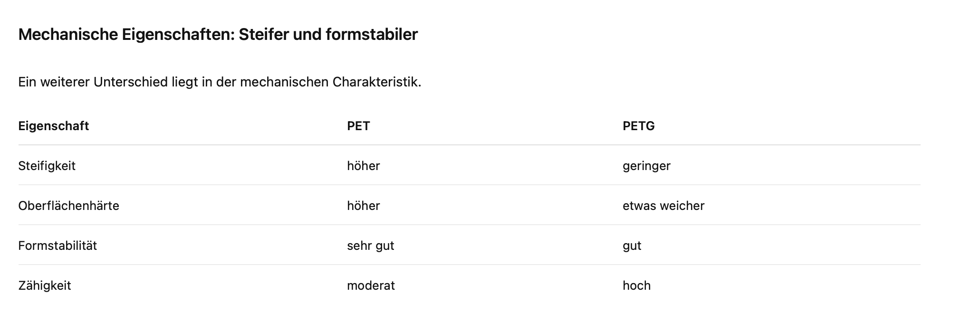Select the Zähigkeit row label
The height and width of the screenshot is (323, 980).
45,285
